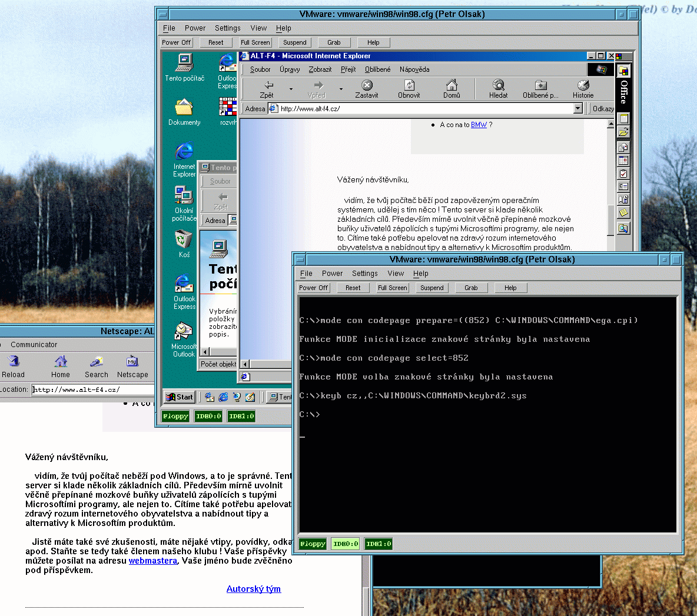Toggle the IDE1:0 indicator in the front VMware window
This screenshot has height=616, width=697.
click(x=379, y=544)
